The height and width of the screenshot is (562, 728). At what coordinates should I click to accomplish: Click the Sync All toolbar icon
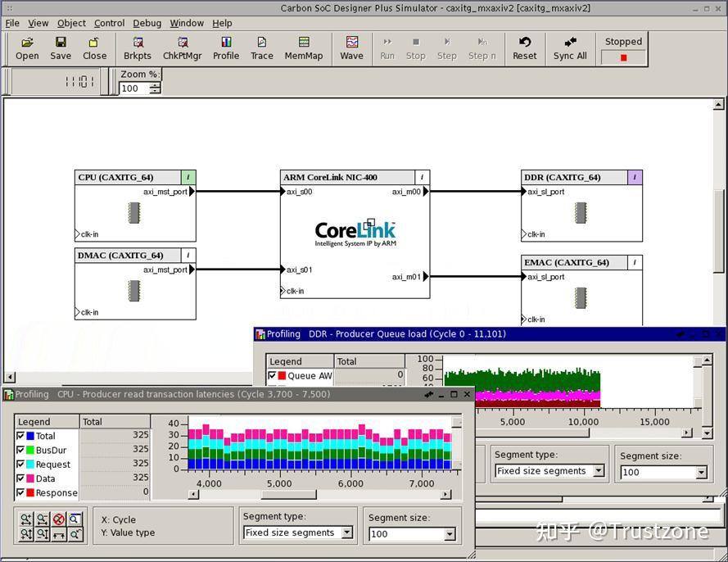click(570, 48)
